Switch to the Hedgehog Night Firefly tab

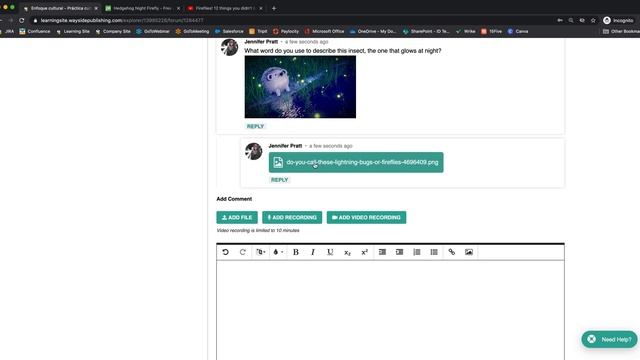pos(142,8)
